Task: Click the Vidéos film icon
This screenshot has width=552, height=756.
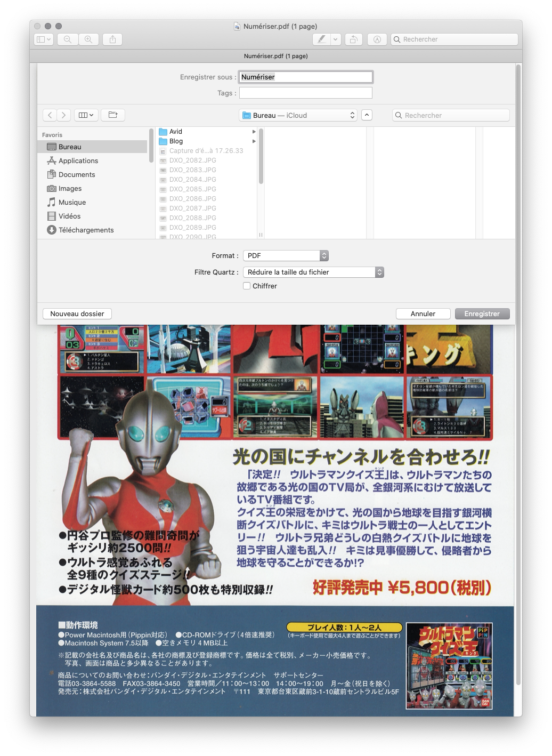Action: click(52, 216)
